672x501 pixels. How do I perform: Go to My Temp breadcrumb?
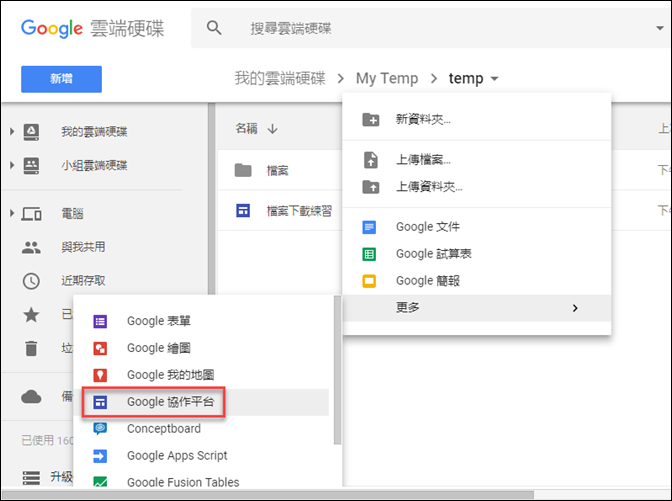(387, 78)
